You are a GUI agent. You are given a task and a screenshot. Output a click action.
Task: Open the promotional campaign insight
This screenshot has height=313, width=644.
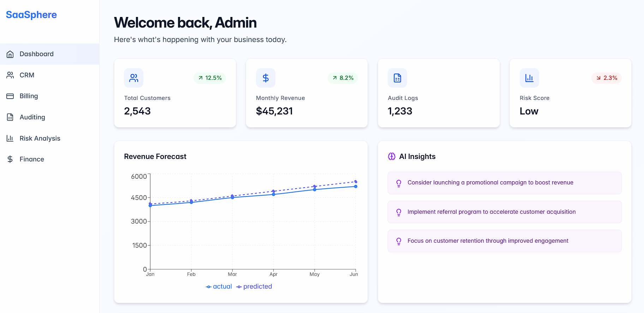tap(505, 183)
